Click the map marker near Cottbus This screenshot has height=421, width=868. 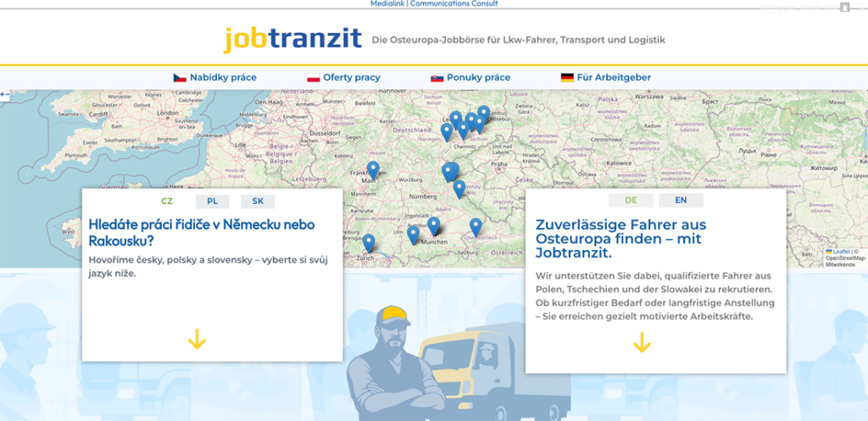pyautogui.click(x=483, y=114)
